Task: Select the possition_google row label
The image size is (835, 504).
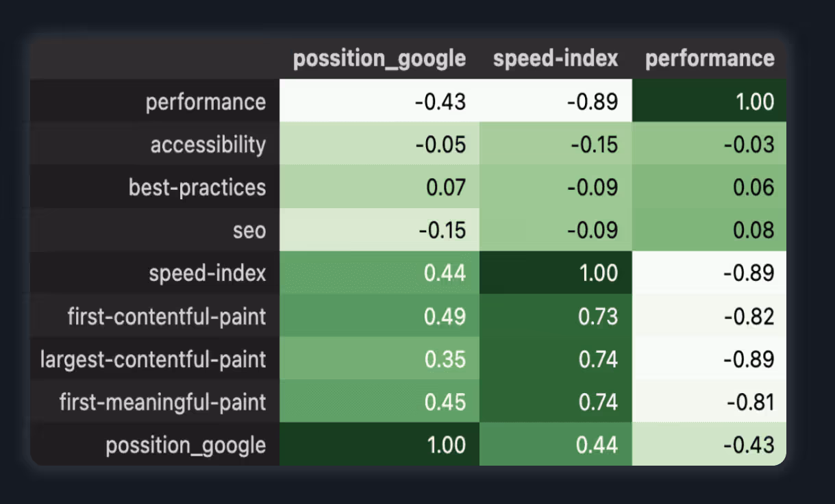Action: (x=186, y=445)
